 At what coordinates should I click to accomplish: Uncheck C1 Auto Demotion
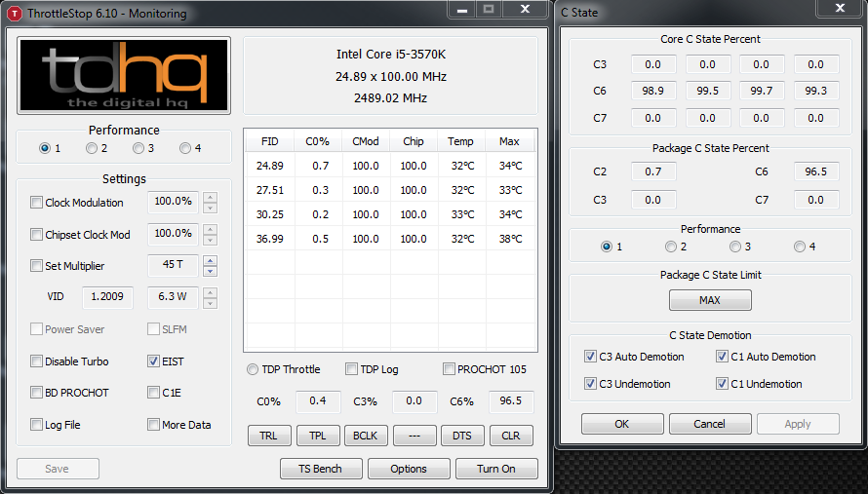coord(722,357)
